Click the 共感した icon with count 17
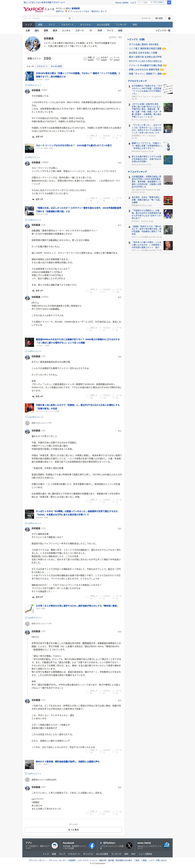195x868 pixels. (x=88, y=751)
